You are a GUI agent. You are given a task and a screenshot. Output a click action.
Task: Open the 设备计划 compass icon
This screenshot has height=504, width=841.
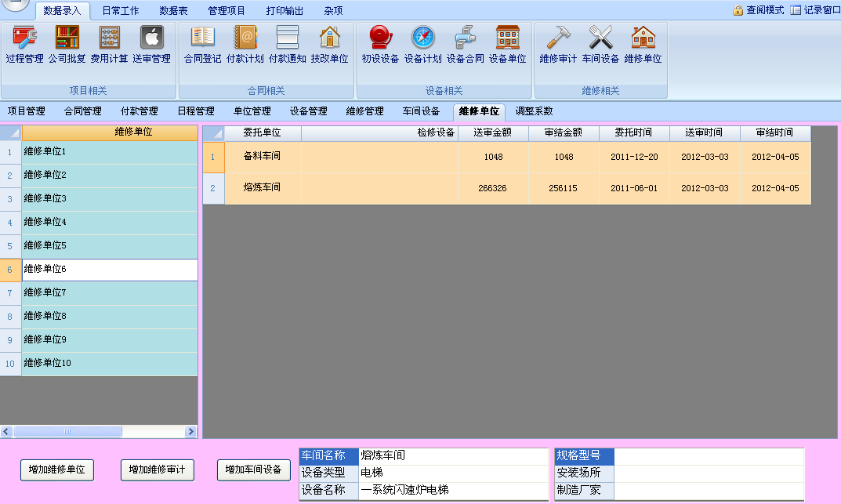point(422,38)
